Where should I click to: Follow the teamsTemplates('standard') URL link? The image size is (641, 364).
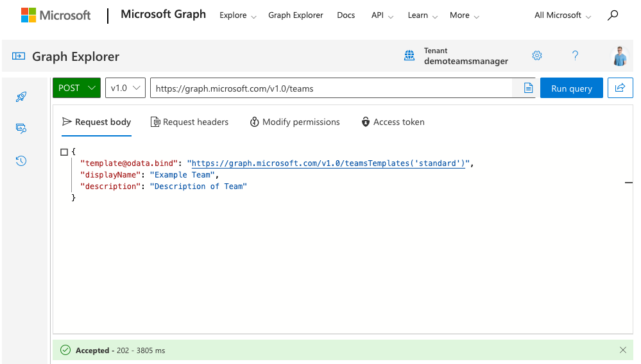[329, 163]
